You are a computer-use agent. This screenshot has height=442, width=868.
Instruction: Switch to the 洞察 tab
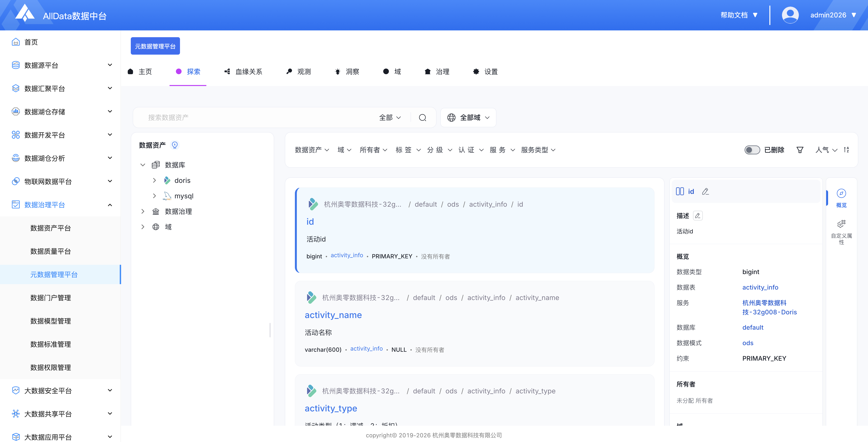point(347,71)
